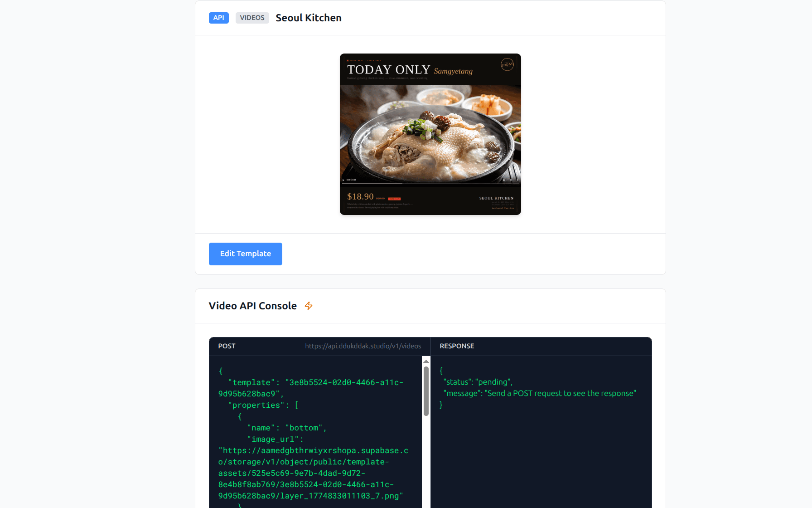The image size is (812, 508).
Task: Click the scrollbar in the POST panel
Action: click(425, 390)
